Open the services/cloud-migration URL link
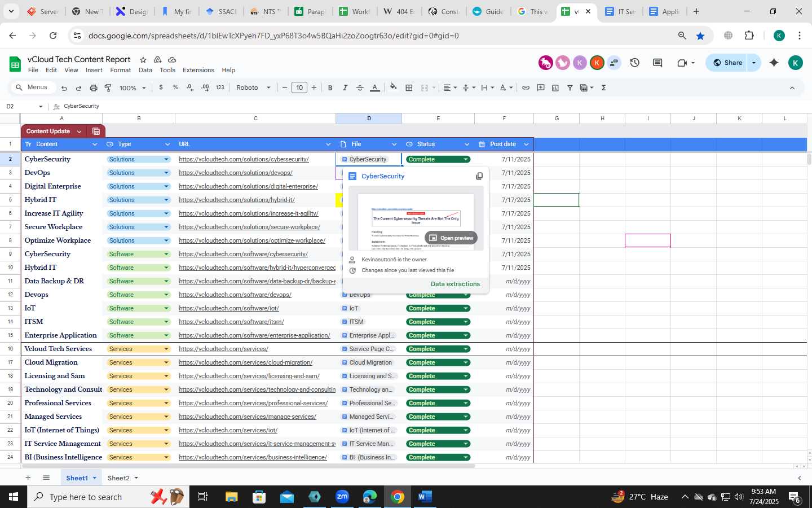This screenshot has height=508, width=812. click(246, 362)
